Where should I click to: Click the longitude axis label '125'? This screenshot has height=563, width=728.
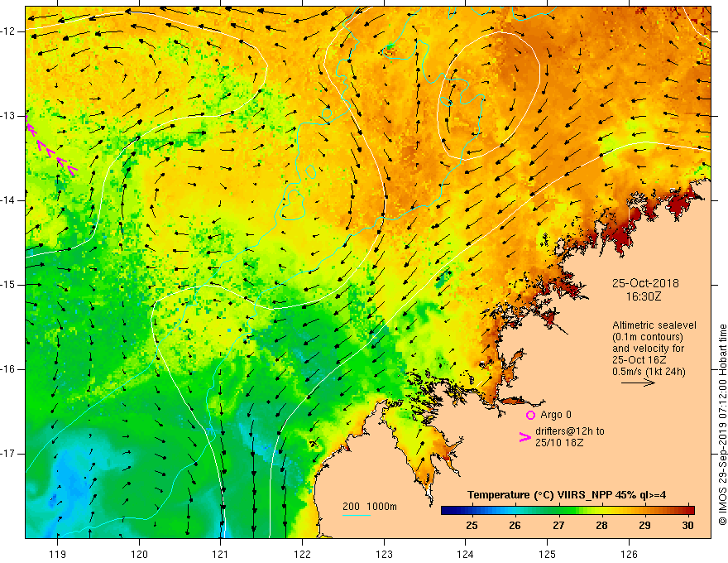coord(548,554)
